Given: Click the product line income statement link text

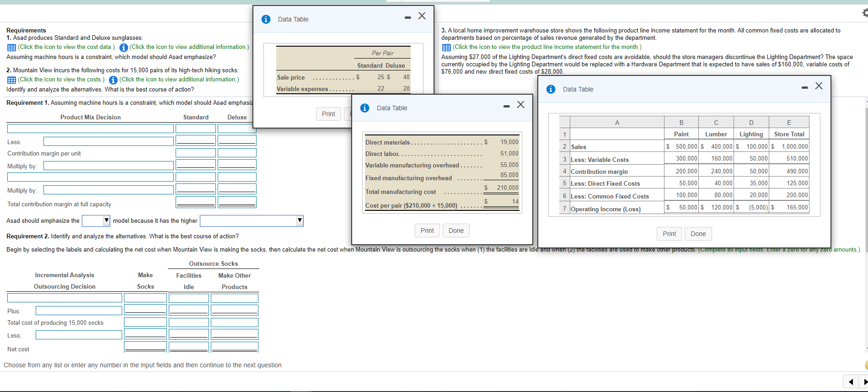Looking at the screenshot, I should point(547,47).
